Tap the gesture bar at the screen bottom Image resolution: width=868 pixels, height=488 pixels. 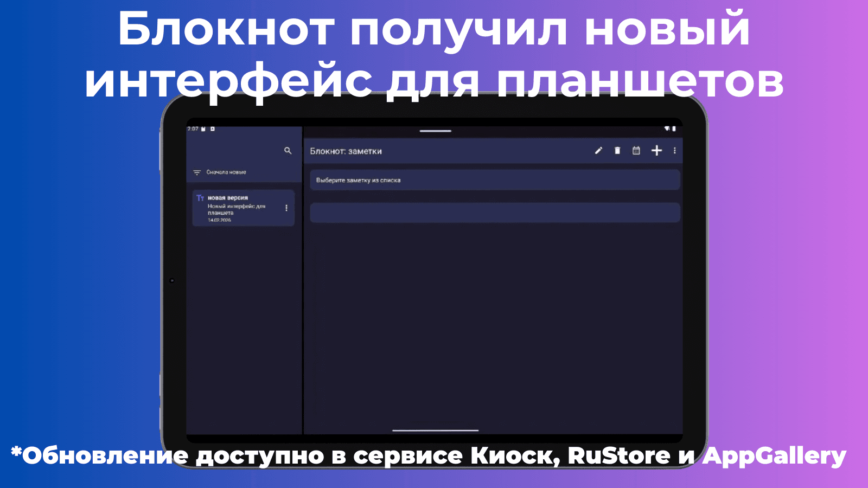pos(435,431)
